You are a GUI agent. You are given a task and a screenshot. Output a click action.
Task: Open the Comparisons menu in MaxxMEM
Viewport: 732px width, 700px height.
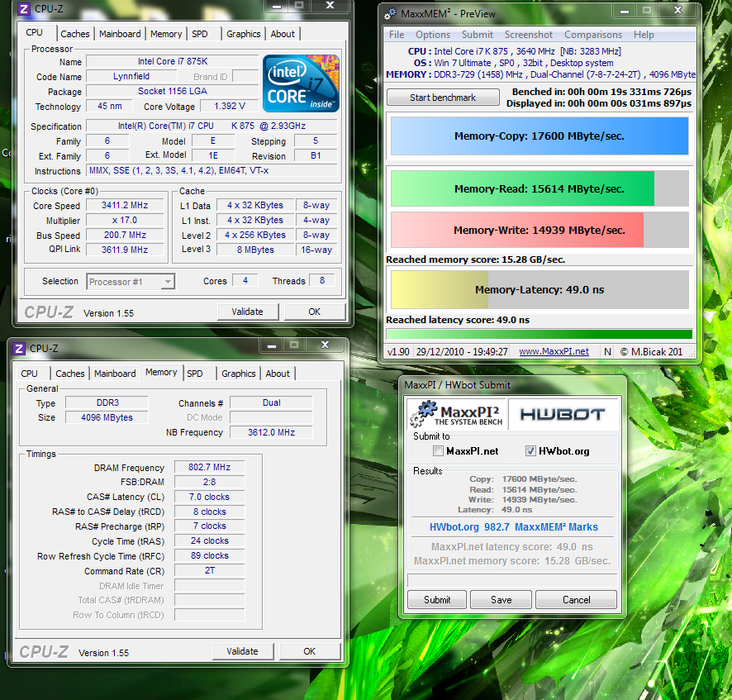[x=593, y=35]
